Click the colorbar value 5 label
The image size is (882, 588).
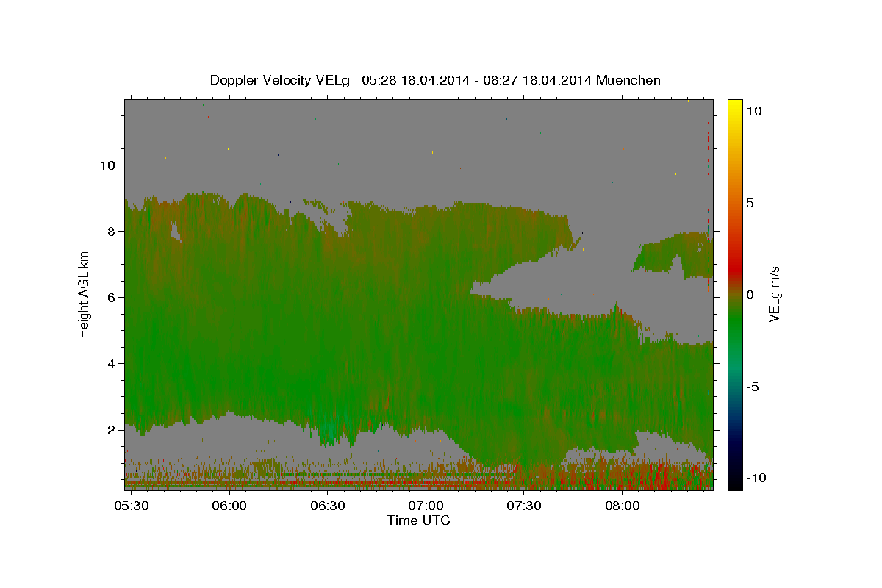[x=750, y=203]
